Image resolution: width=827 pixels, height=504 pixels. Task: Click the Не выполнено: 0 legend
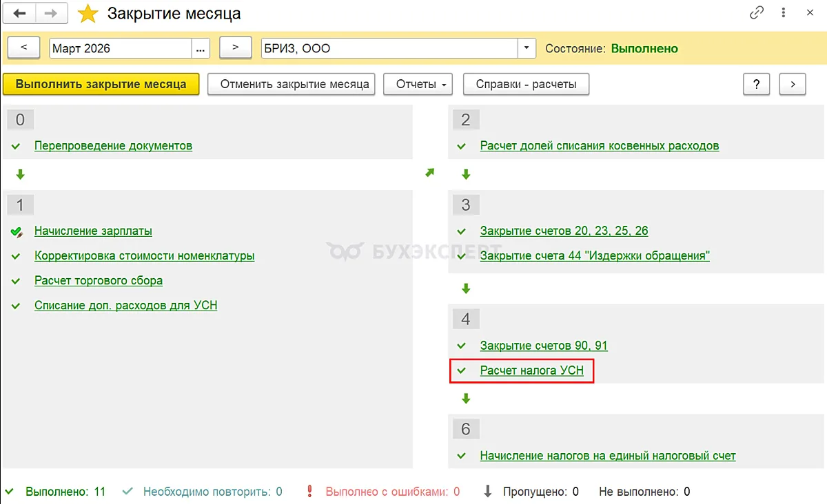tap(644, 492)
